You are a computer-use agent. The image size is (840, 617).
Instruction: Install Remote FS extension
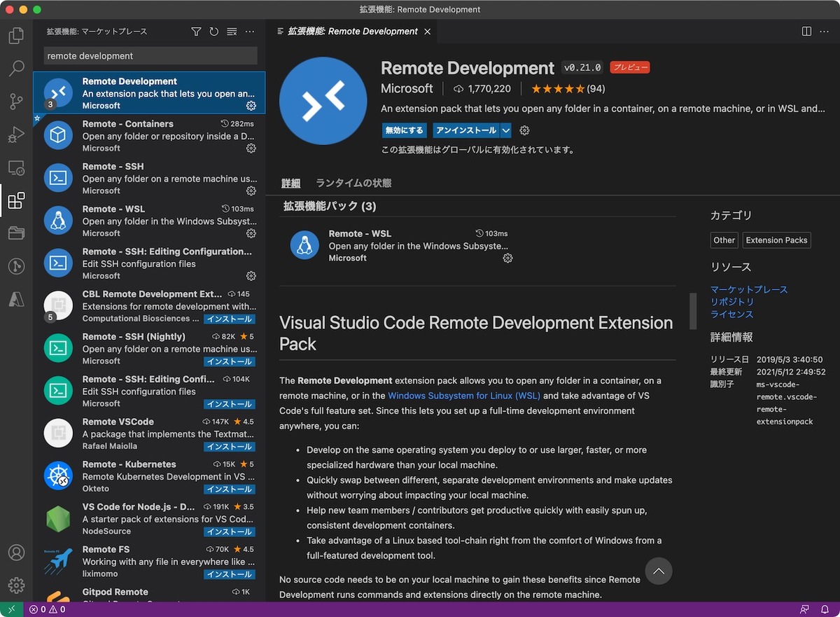(x=229, y=574)
